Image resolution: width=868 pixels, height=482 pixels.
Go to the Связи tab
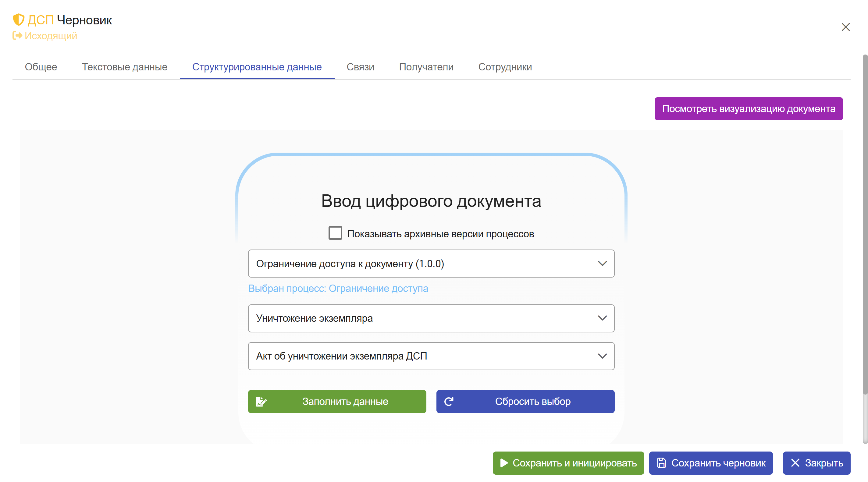tap(360, 67)
